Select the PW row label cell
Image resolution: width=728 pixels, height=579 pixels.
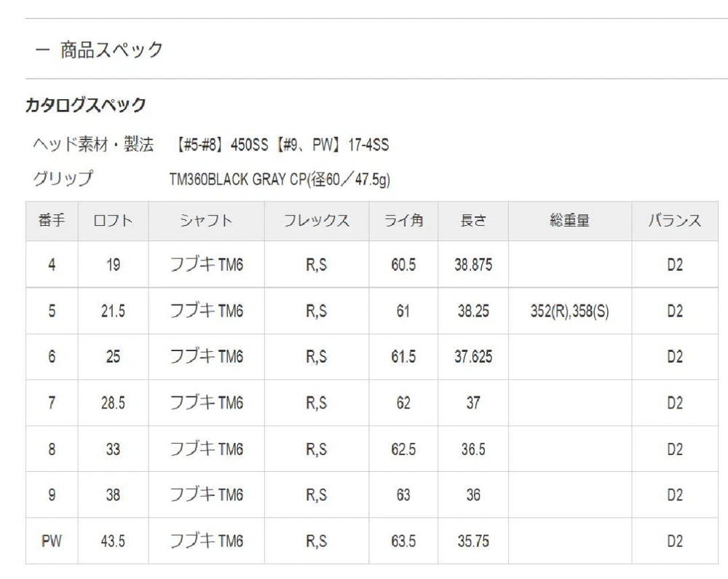pos(51,541)
